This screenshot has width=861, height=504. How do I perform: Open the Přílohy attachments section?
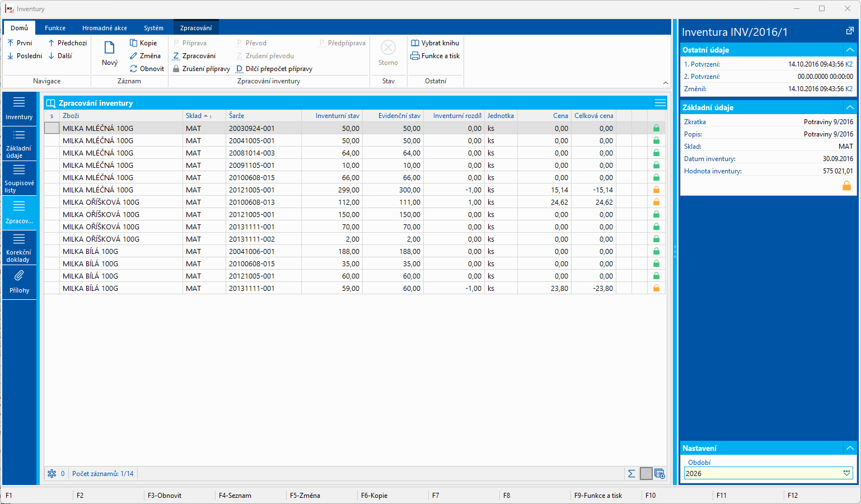pos(19,282)
